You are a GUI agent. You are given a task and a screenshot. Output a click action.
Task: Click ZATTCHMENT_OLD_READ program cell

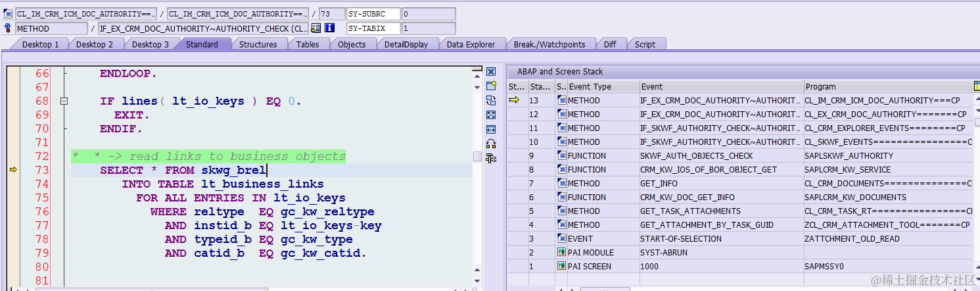tap(887, 239)
